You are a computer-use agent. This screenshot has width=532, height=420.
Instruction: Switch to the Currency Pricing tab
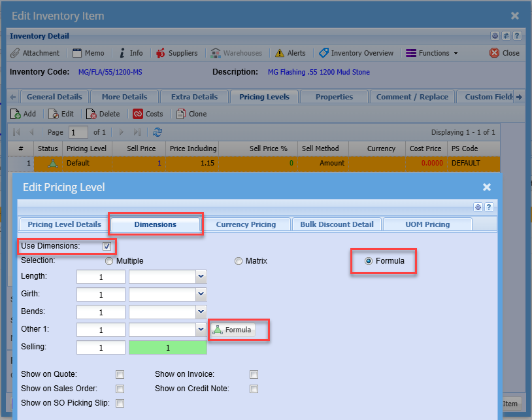(246, 224)
